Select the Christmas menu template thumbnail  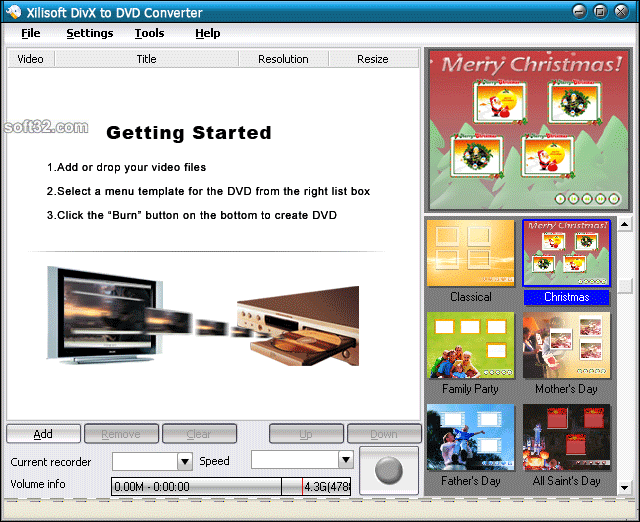(567, 253)
